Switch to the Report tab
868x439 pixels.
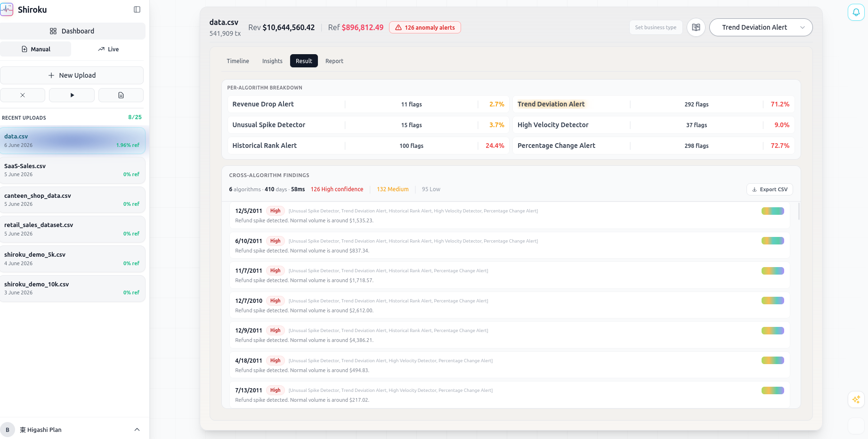pyautogui.click(x=334, y=61)
